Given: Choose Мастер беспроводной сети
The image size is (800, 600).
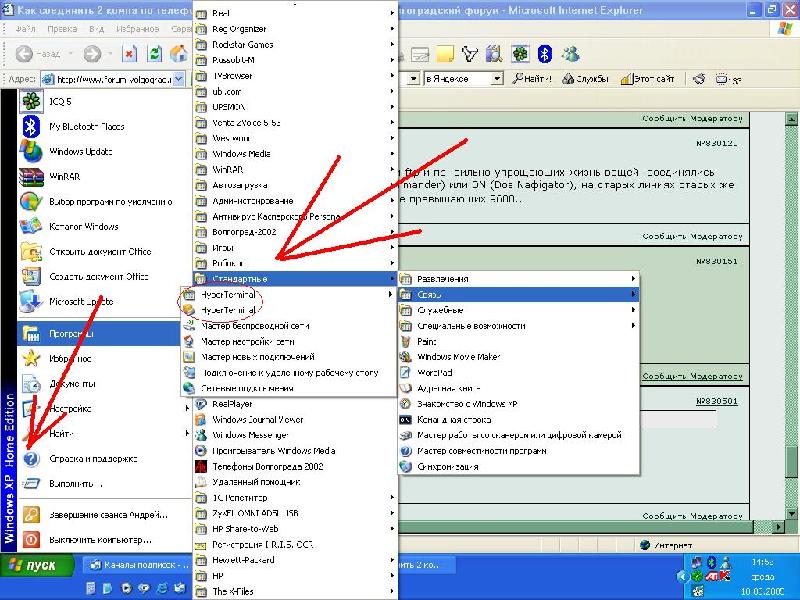Looking at the screenshot, I should (x=289, y=326).
